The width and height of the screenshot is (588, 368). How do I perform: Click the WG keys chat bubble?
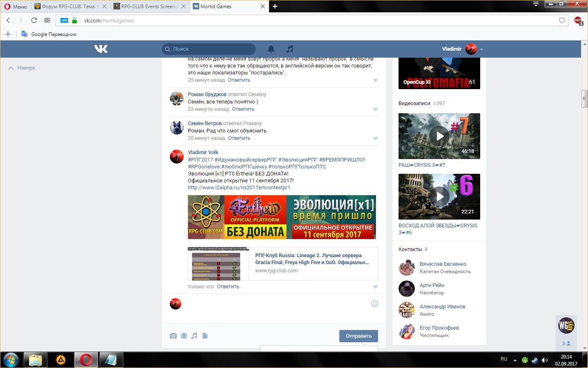(566, 325)
